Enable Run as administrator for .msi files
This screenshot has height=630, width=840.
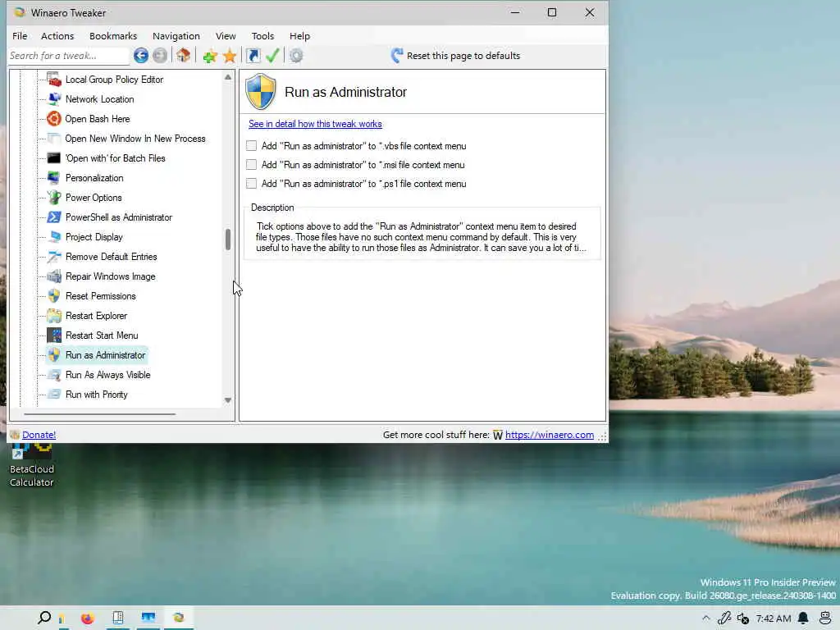(x=251, y=164)
